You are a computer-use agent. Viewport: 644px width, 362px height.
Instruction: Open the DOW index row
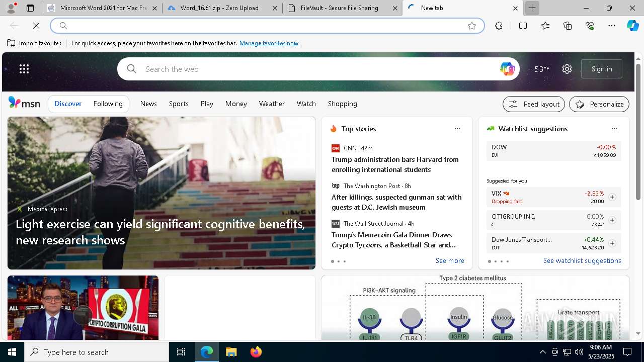(x=553, y=151)
